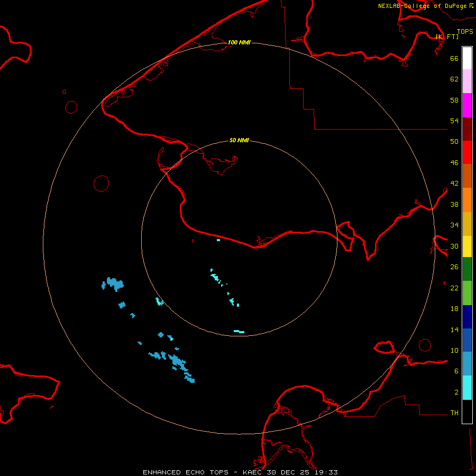Click the legend value 18

pos(454,309)
